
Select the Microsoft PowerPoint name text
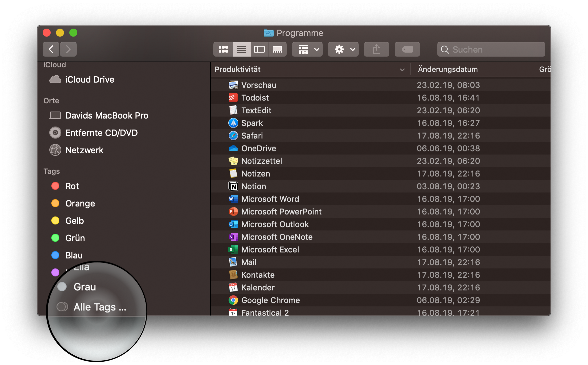click(281, 211)
